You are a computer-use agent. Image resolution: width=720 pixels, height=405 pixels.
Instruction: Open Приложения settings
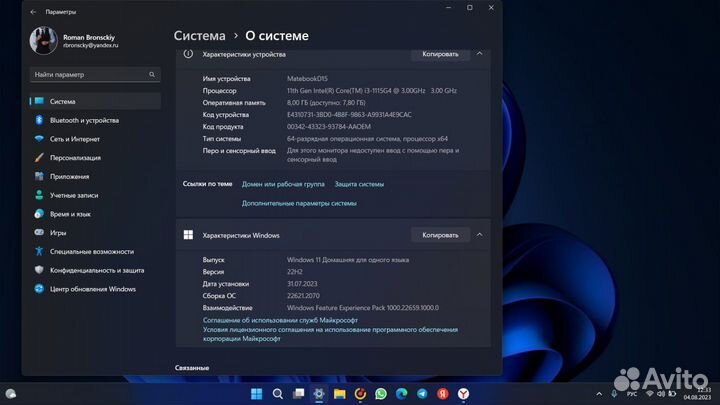click(95, 177)
